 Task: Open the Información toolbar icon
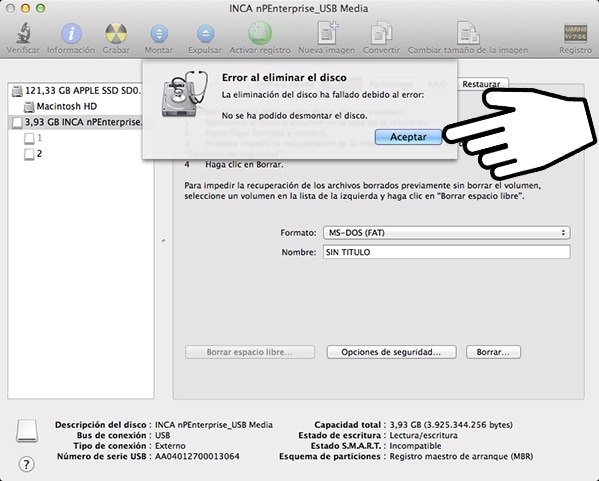[x=71, y=33]
